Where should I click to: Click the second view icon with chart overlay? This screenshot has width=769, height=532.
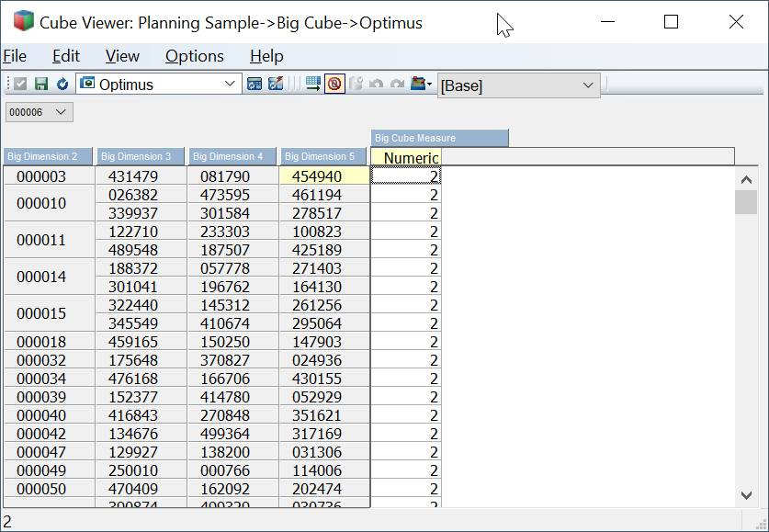(x=276, y=85)
